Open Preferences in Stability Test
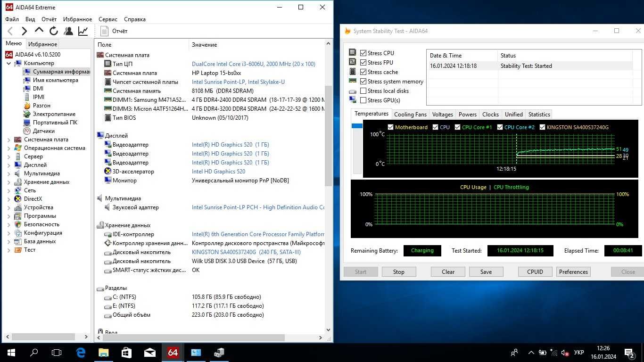The image size is (644, 362). 573,272
